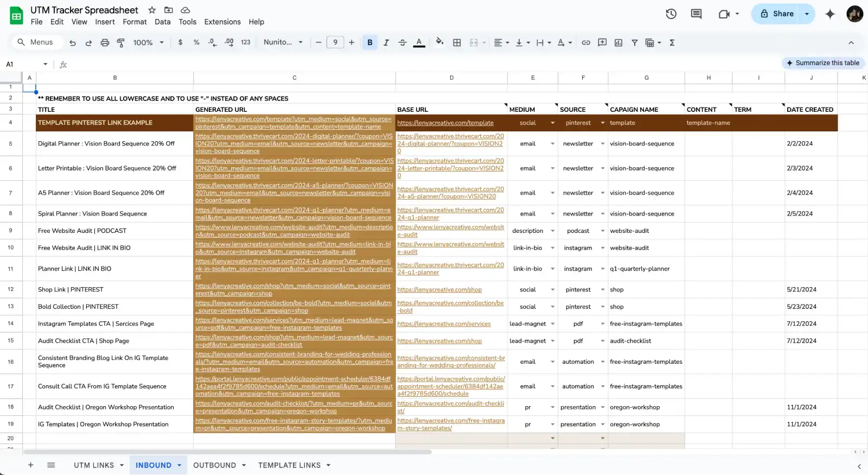Decrease decimal places icon
Screen dimensions: 868x475
click(212, 42)
